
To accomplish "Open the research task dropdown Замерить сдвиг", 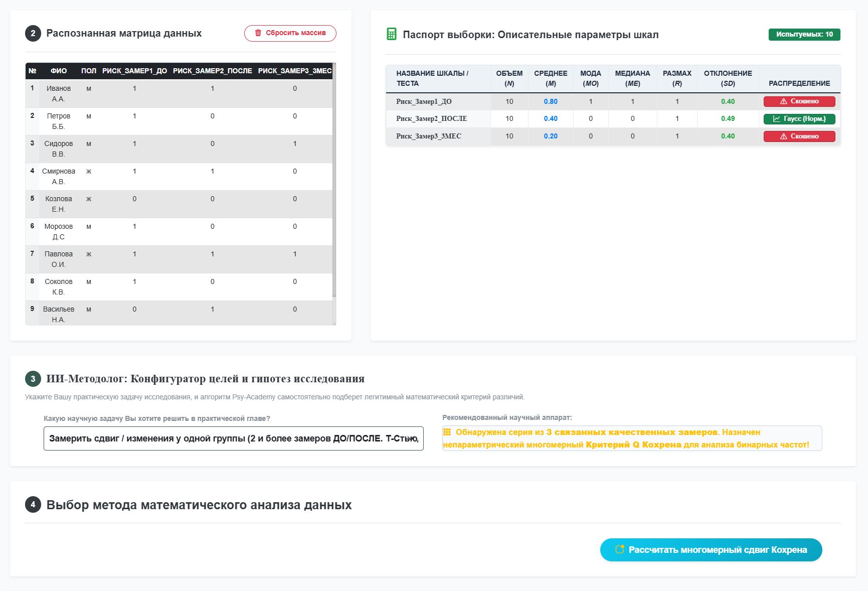I will [234, 438].
